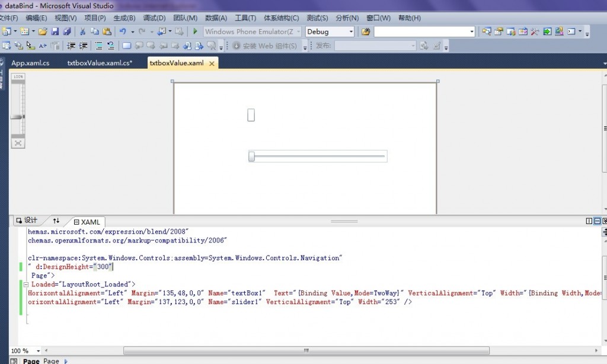Swap the design and XAML panes

56,221
